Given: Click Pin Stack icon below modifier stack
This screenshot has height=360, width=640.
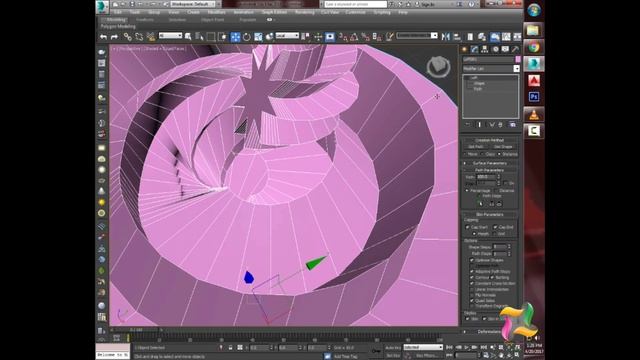Looking at the screenshot, I should pyautogui.click(x=468, y=124).
